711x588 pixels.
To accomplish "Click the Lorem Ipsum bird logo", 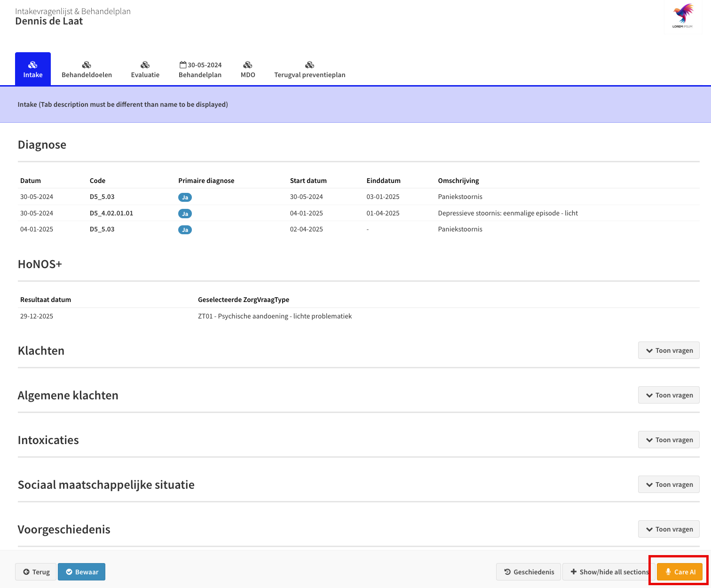I will pos(683,16).
